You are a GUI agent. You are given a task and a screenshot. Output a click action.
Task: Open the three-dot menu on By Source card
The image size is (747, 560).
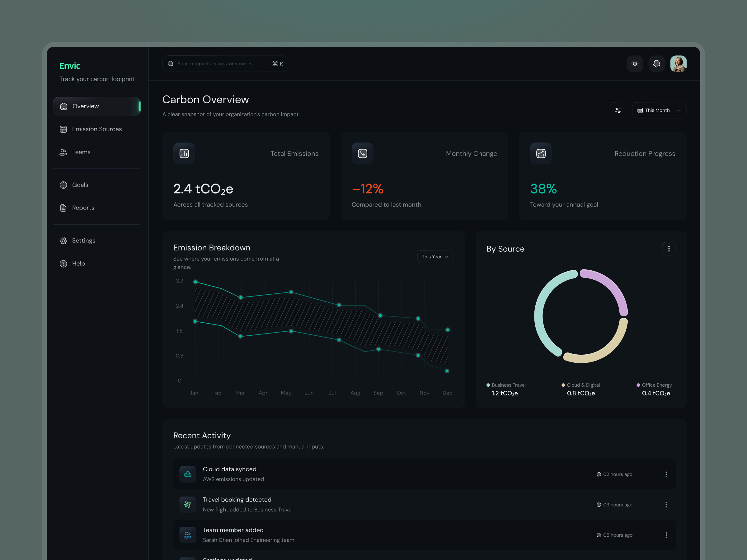669,249
